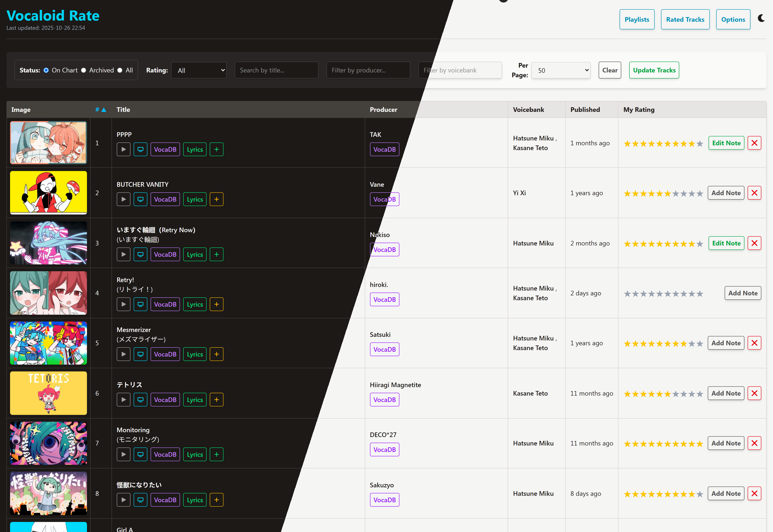Focus the Search by title field
Screen dimensions: 773x532
click(276, 70)
